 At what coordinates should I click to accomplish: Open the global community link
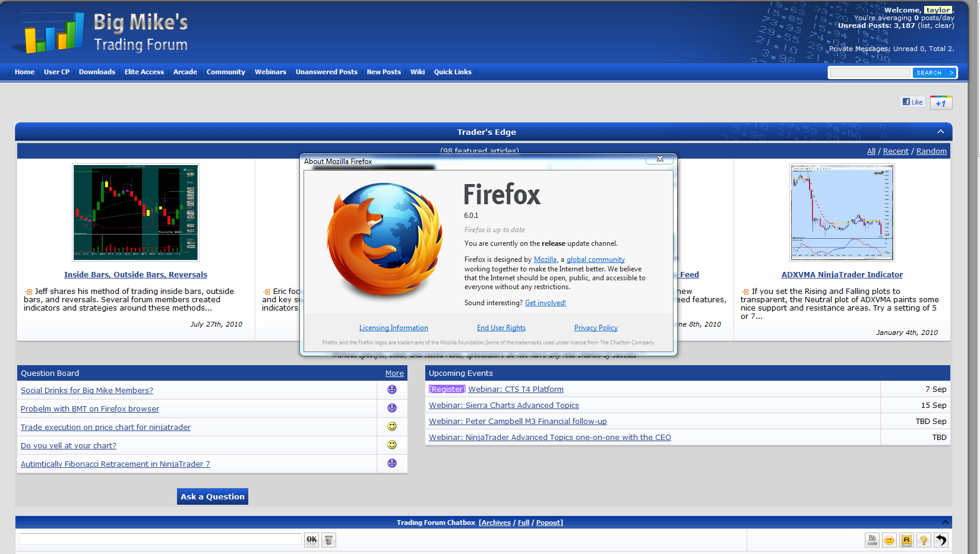click(596, 259)
